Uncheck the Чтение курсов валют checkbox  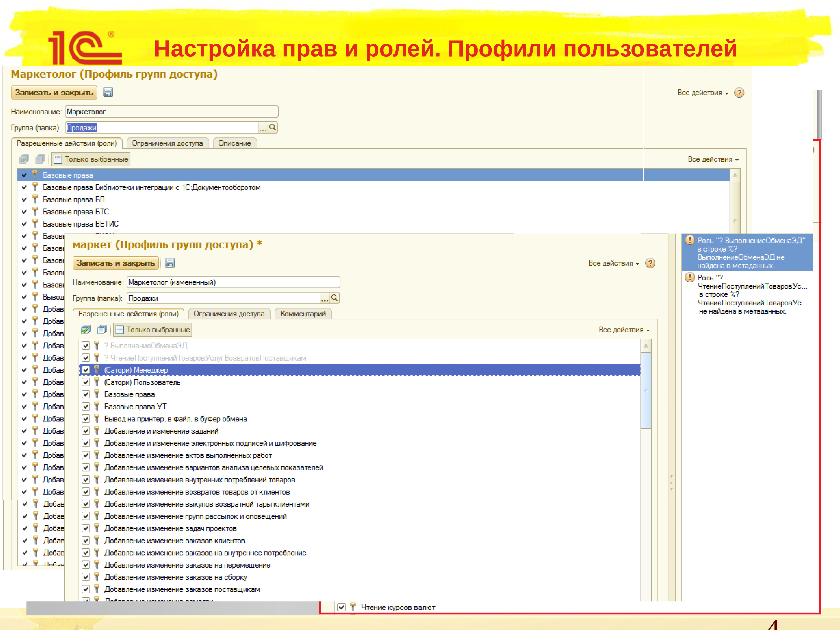point(341,607)
